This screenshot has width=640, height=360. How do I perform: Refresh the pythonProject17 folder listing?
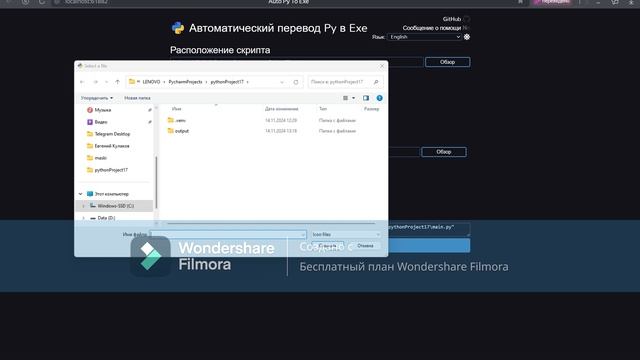296,82
